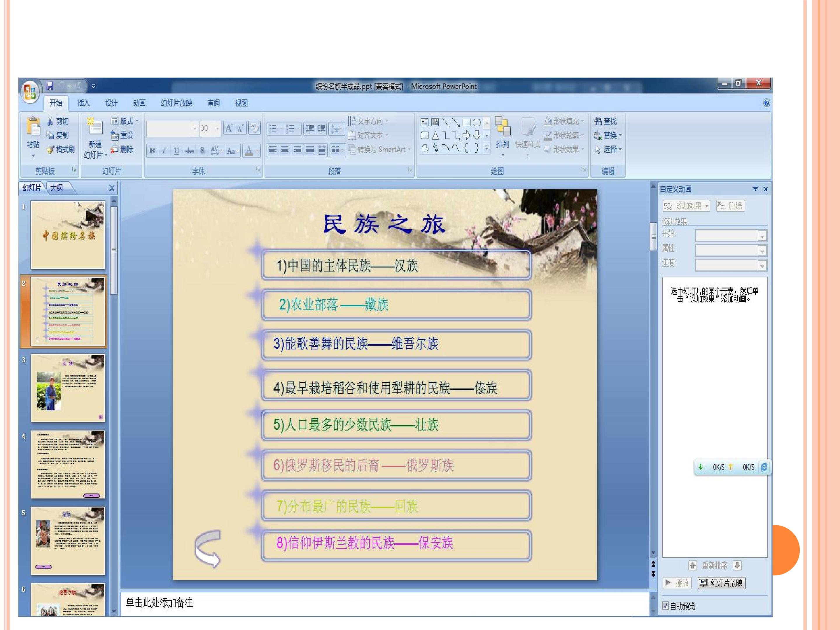Click the notes field 单击此处添加备注

click(x=384, y=603)
